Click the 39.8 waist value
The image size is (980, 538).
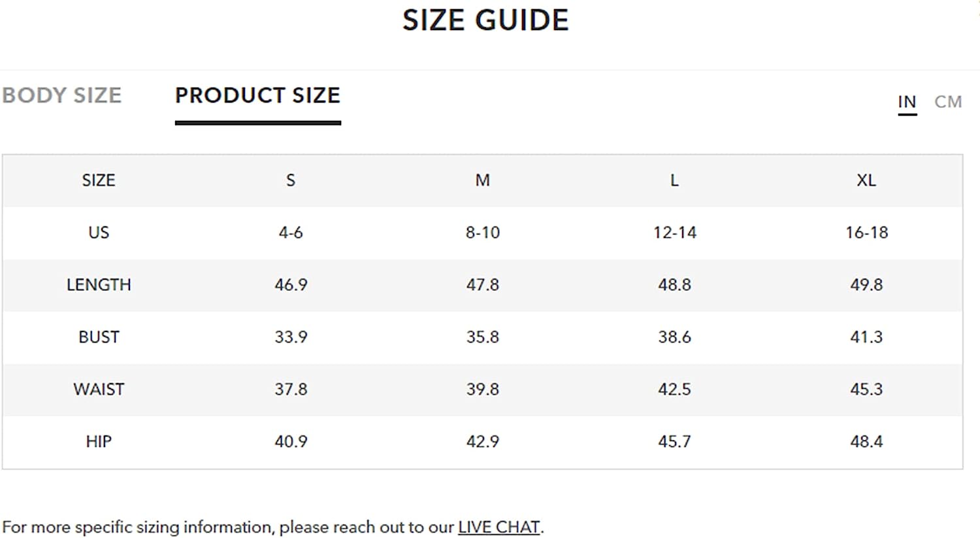point(482,390)
